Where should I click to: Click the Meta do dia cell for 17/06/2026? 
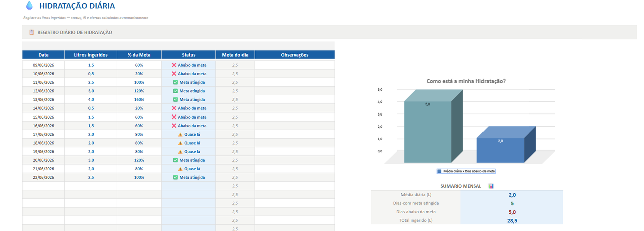235,134
